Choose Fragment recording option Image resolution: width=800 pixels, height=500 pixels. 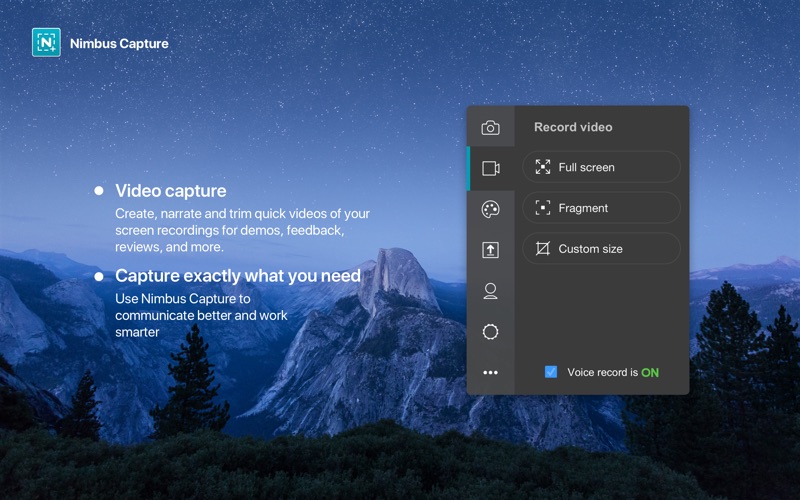[x=601, y=208]
